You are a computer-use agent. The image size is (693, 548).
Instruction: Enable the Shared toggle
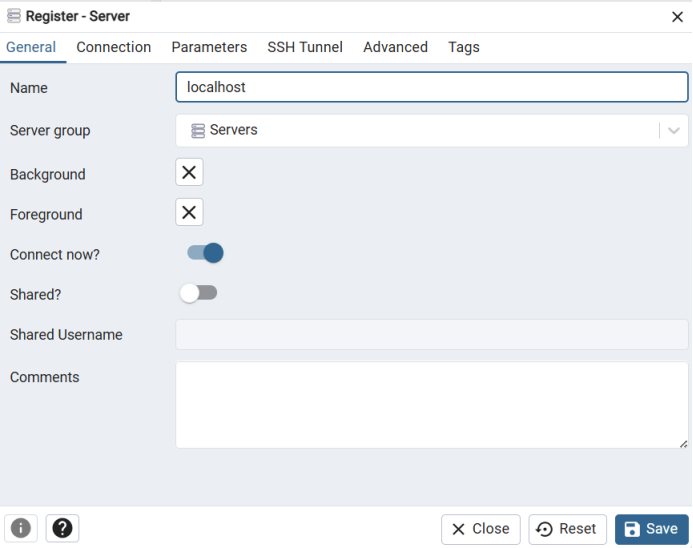pos(198,293)
